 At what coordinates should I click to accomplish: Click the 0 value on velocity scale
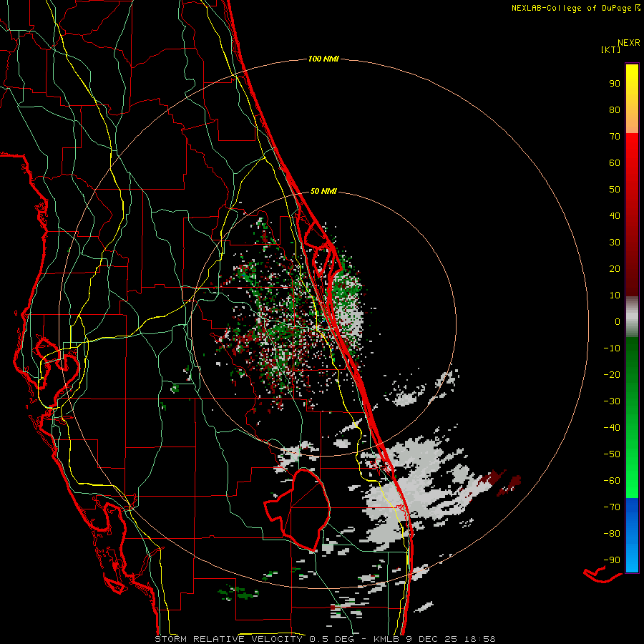coord(618,321)
